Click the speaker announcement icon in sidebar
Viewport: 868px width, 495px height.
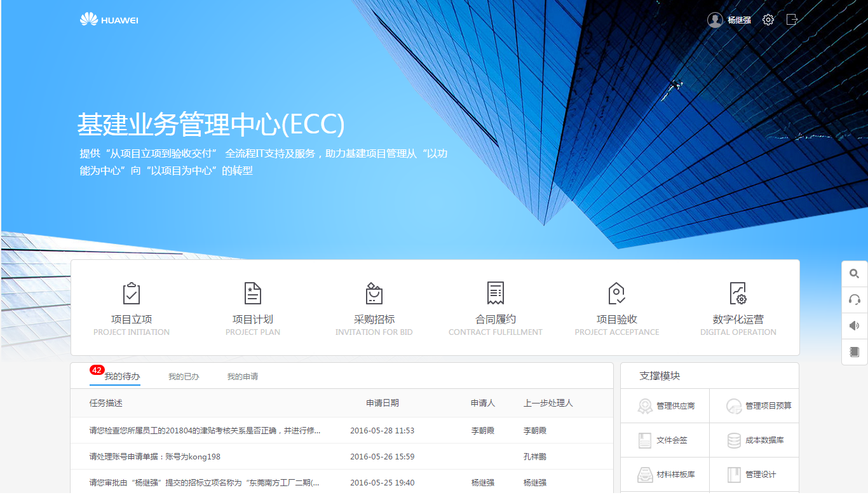[854, 326]
